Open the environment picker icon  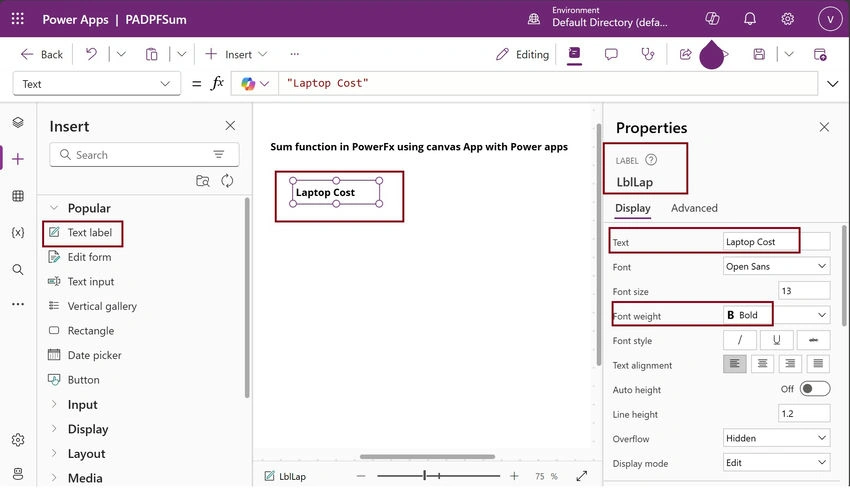coord(533,19)
